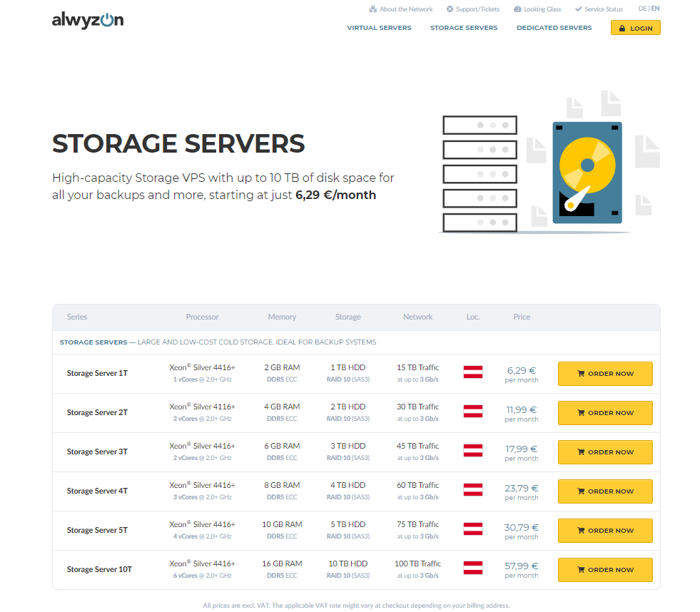Click the 6,29 €/month hero text

(335, 195)
